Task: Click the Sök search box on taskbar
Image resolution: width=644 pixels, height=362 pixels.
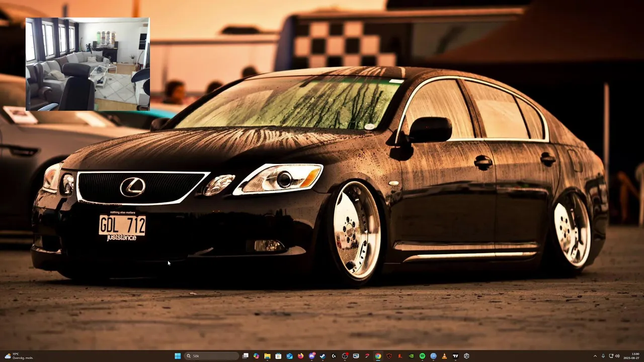Action: click(211, 356)
